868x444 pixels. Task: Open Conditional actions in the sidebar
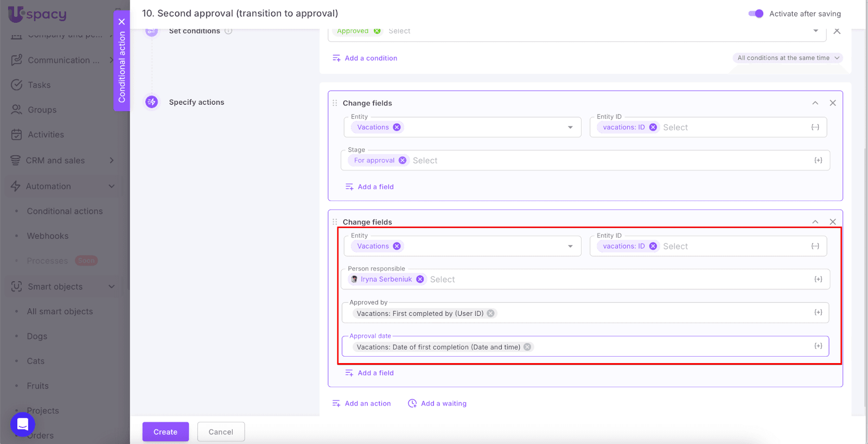pyautogui.click(x=65, y=211)
